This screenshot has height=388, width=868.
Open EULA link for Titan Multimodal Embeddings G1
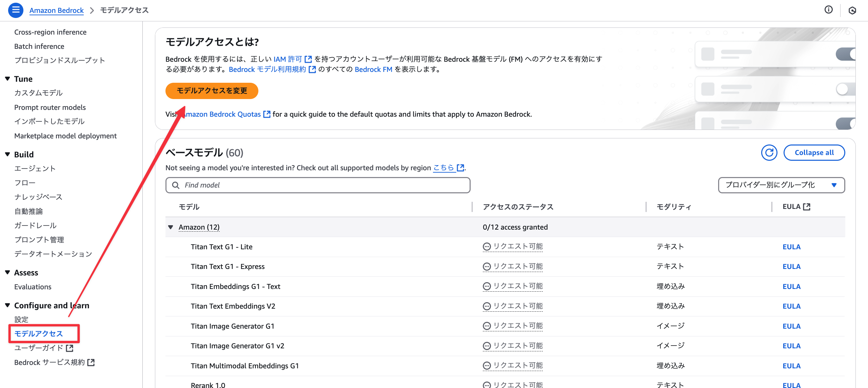791,366
